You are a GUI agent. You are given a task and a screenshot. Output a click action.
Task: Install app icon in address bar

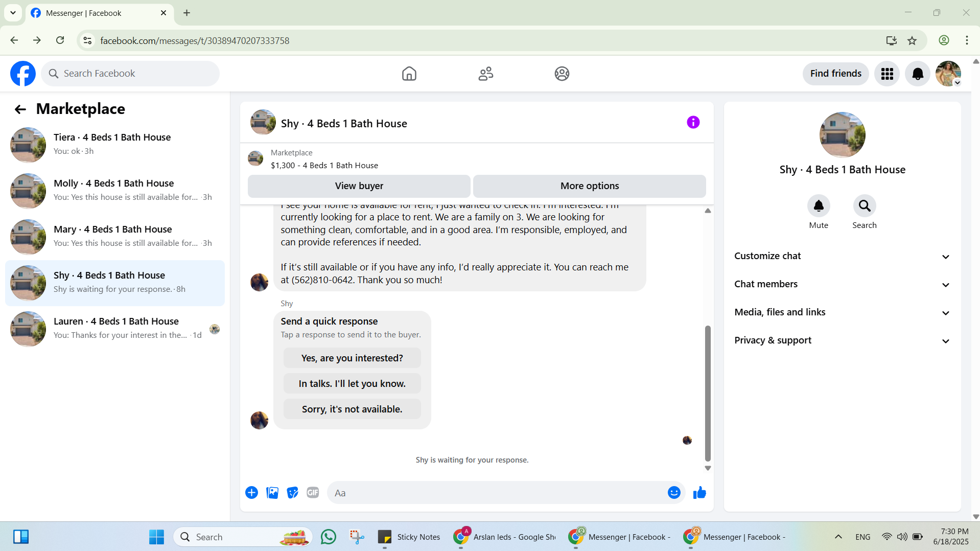pos(891,40)
